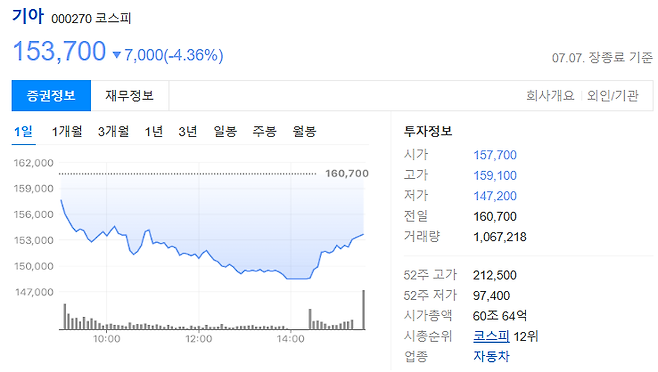The image size is (658, 372).
Task: Open the 외인/기관 link
Action: coord(613,96)
